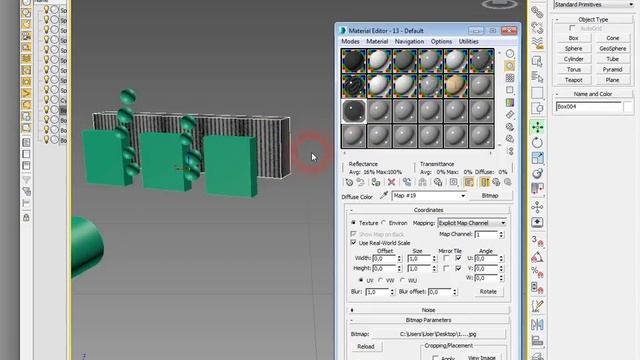Toggle the Backlight icon in Material Editor
Viewport: 640px width, 360px height.
510,66
